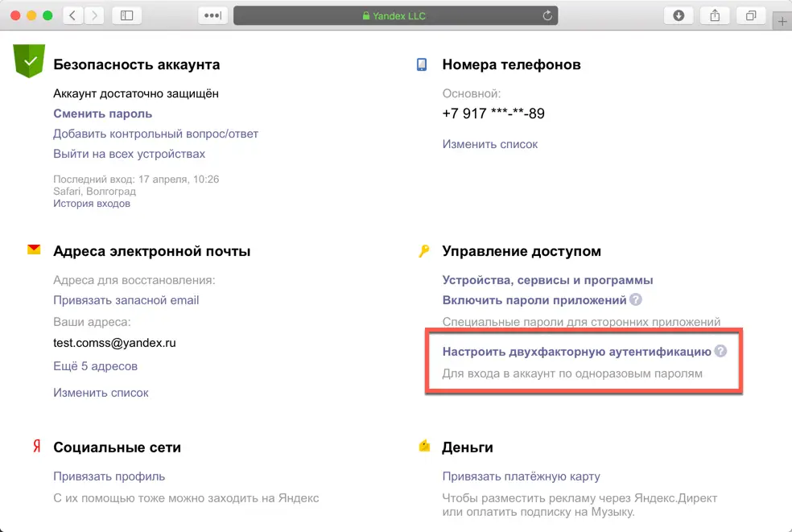Screen dimensions: 792x532
Task: Expand Ещё 5 адресов list
Action: click(x=95, y=366)
